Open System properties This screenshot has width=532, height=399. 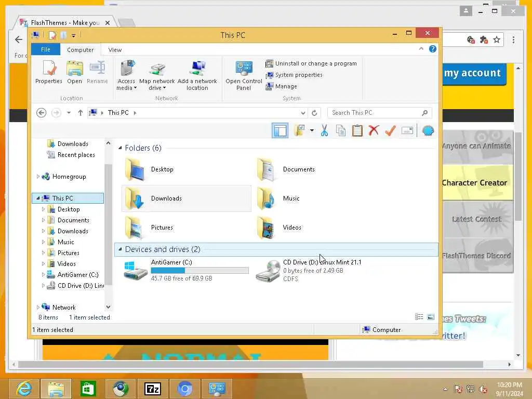pos(294,75)
